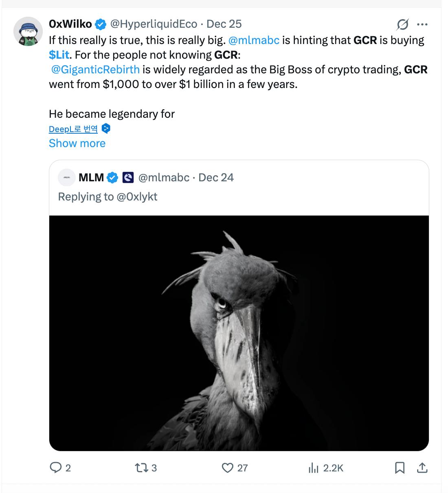The width and height of the screenshot is (448, 493).
Task: Click the reply comment icon
Action: tap(55, 468)
